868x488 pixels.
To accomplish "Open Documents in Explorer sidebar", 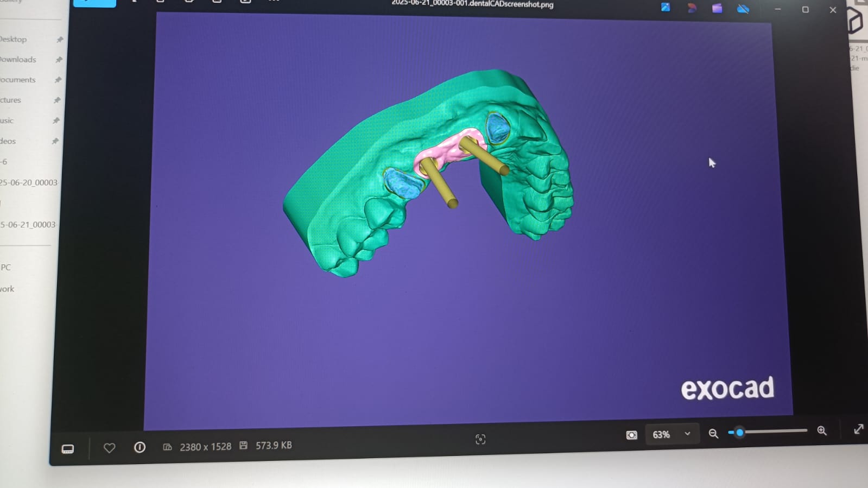I will [x=18, y=80].
